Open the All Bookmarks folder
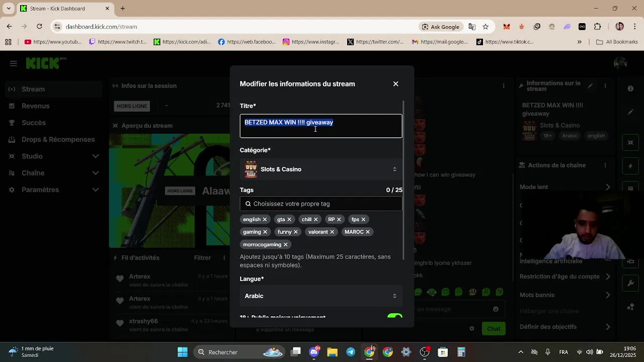 point(617,42)
